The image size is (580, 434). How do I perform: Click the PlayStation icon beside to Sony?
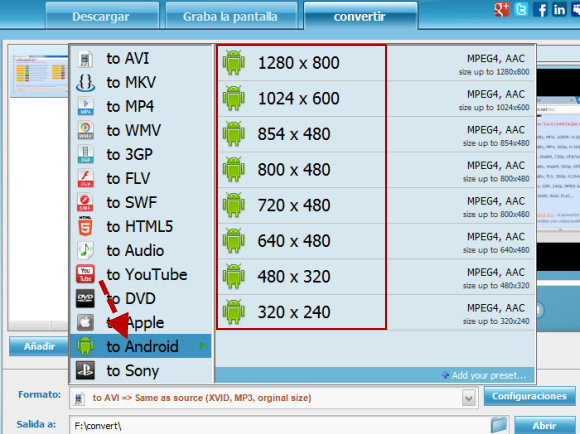(85, 370)
